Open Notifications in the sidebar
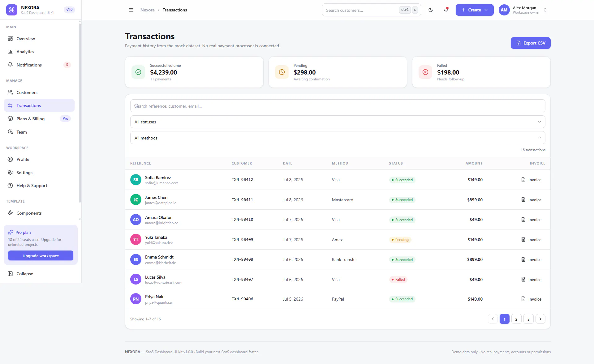Screen dimensions: 594x364 click(39, 65)
